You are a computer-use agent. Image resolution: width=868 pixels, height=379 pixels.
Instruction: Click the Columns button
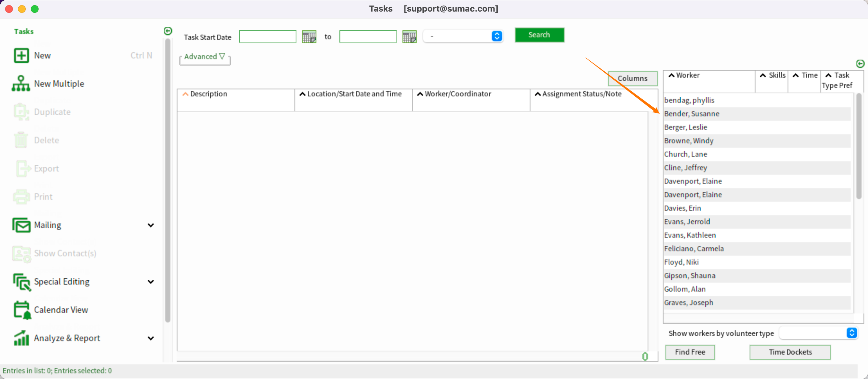pos(632,78)
